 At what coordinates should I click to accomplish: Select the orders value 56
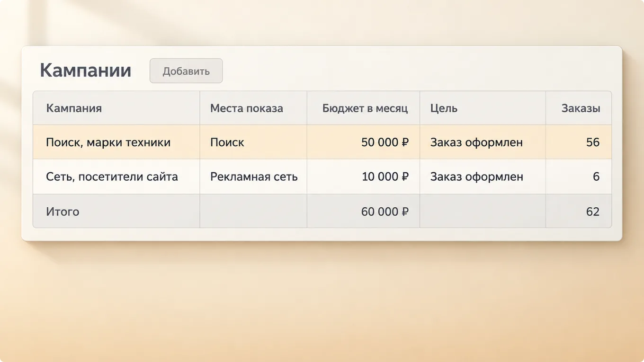pyautogui.click(x=593, y=142)
